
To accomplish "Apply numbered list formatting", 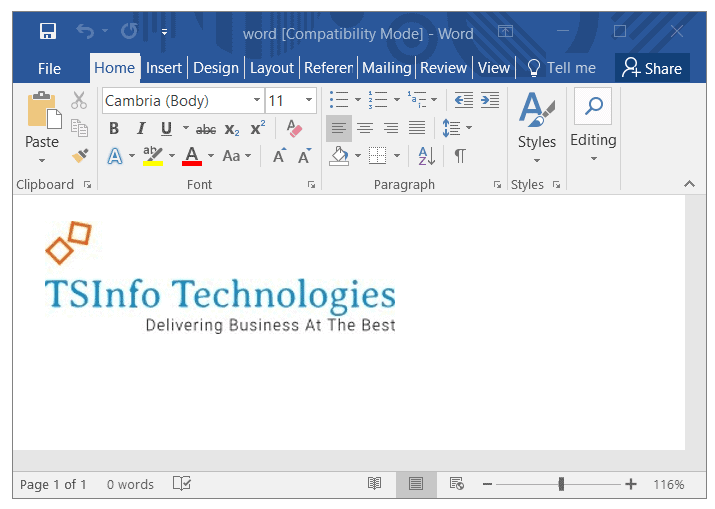I will [x=378, y=100].
